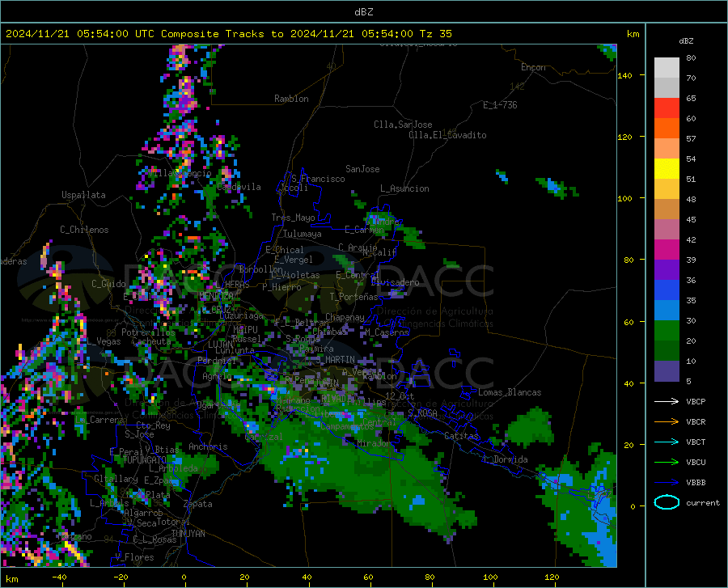
Task: Click the Catitas map label
Action: [x=461, y=436]
